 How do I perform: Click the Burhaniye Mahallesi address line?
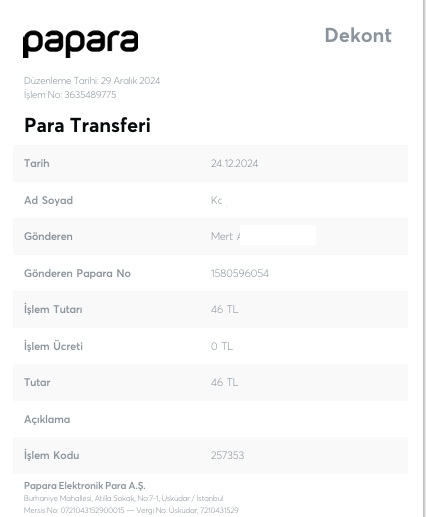click(x=123, y=498)
